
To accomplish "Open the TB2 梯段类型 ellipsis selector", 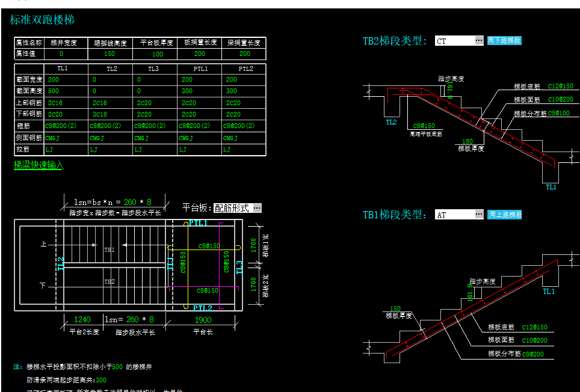I will (x=479, y=40).
